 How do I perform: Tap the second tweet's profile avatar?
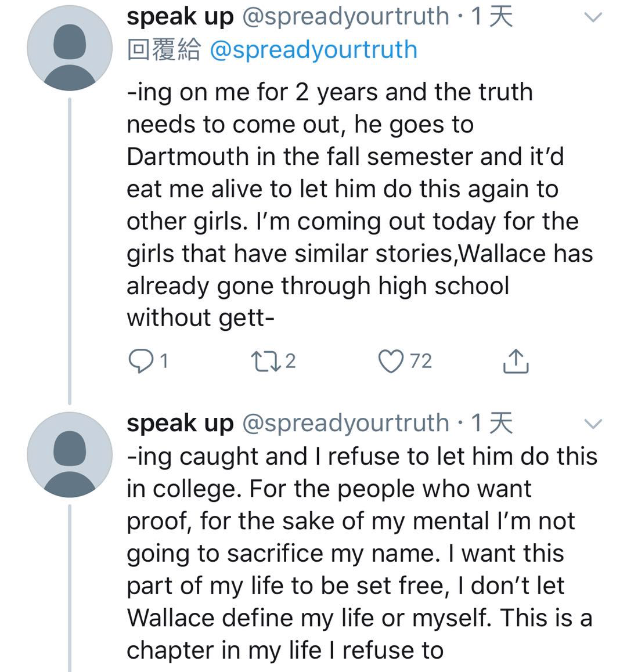pyautogui.click(x=70, y=454)
